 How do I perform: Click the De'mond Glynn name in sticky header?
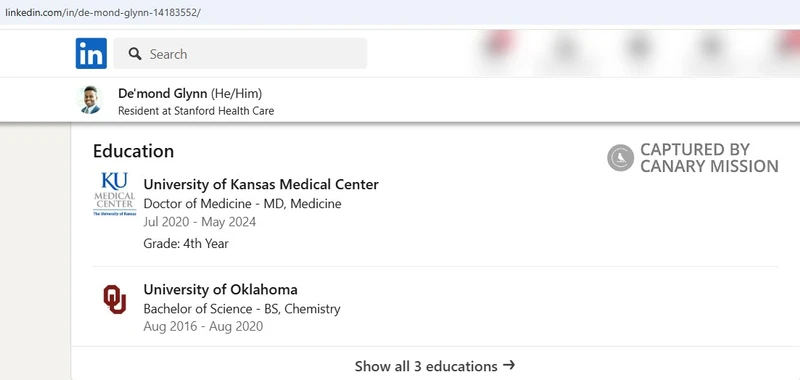coord(163,93)
